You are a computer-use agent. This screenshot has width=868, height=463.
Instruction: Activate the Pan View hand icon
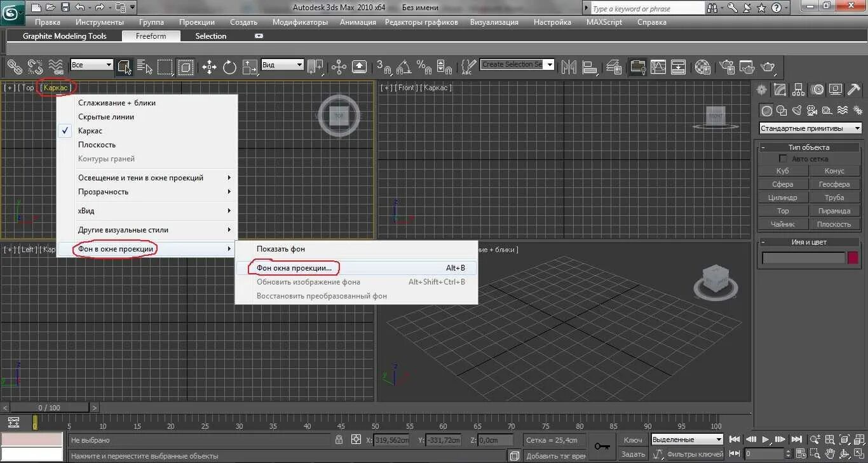830,453
